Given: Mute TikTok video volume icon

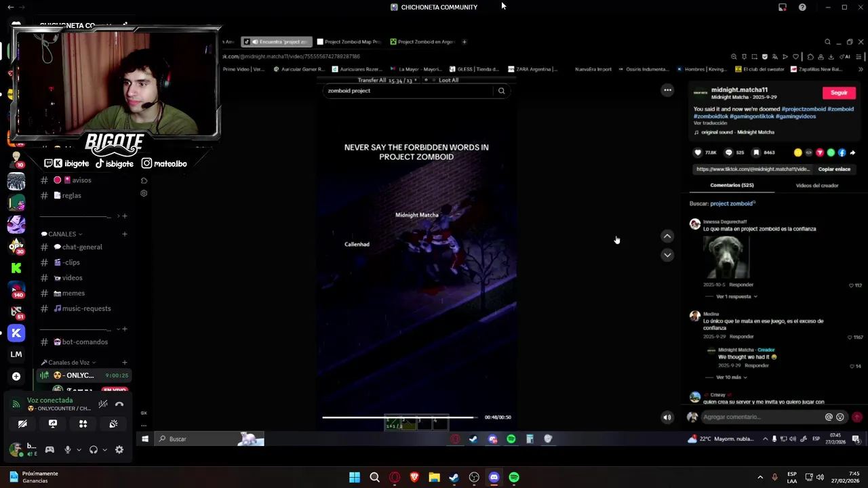Looking at the screenshot, I should [667, 418].
